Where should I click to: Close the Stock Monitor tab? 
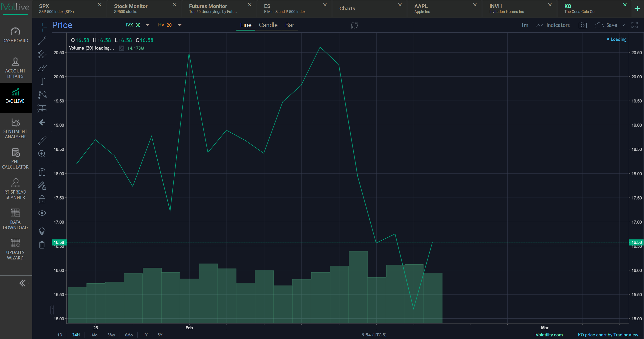[175, 5]
